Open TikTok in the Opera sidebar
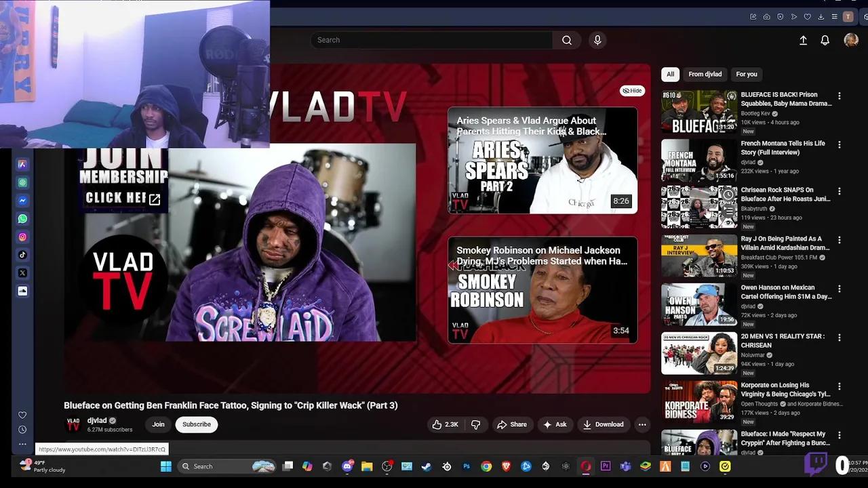 22,255
